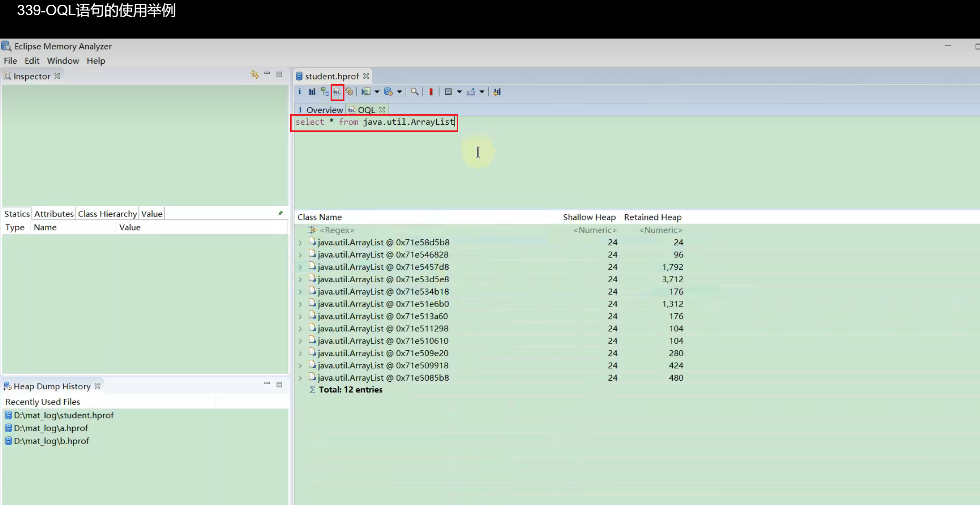Open the Query Browser dropdown arrow
The width and height of the screenshot is (980, 505).
point(399,92)
